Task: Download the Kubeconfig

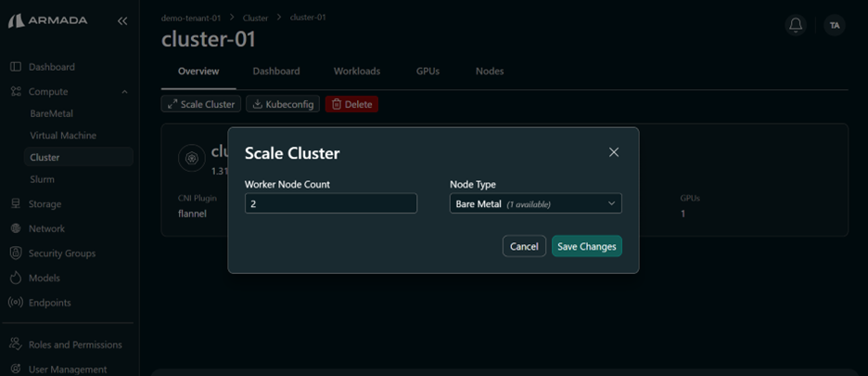Action: point(283,104)
